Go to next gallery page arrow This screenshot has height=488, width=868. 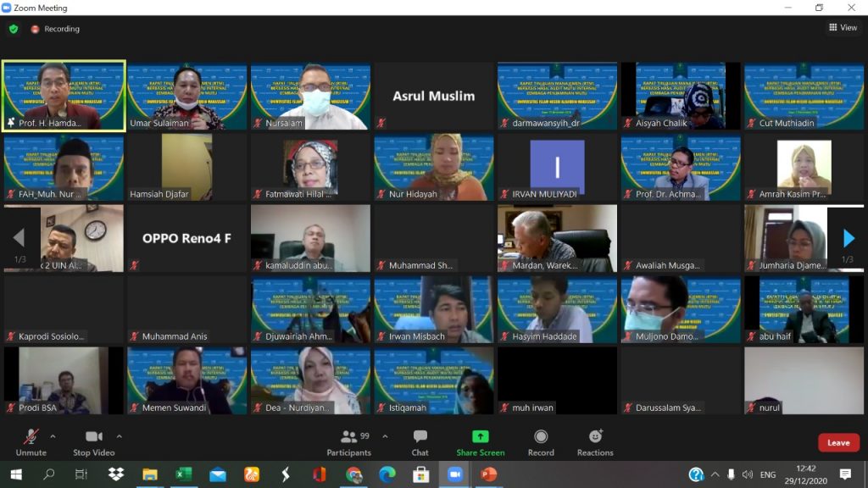click(849, 238)
